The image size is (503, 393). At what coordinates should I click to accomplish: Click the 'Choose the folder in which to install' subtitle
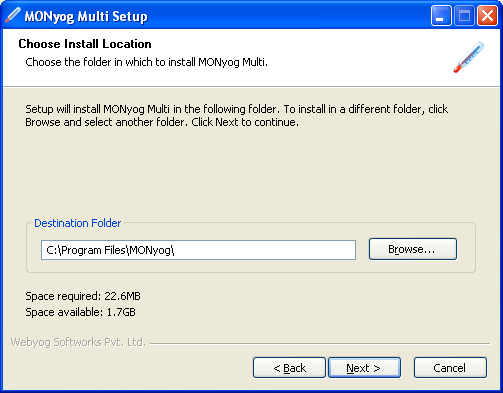pyautogui.click(x=147, y=62)
